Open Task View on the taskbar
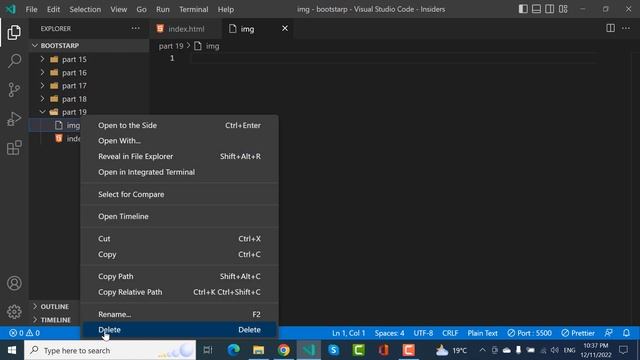This screenshot has width=640, height=360. point(208,350)
